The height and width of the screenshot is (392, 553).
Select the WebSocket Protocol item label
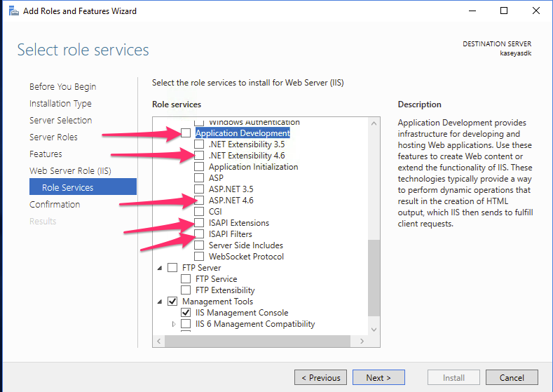tap(246, 257)
